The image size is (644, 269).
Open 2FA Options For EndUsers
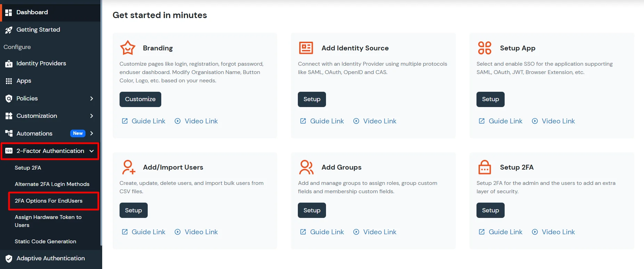tap(48, 201)
